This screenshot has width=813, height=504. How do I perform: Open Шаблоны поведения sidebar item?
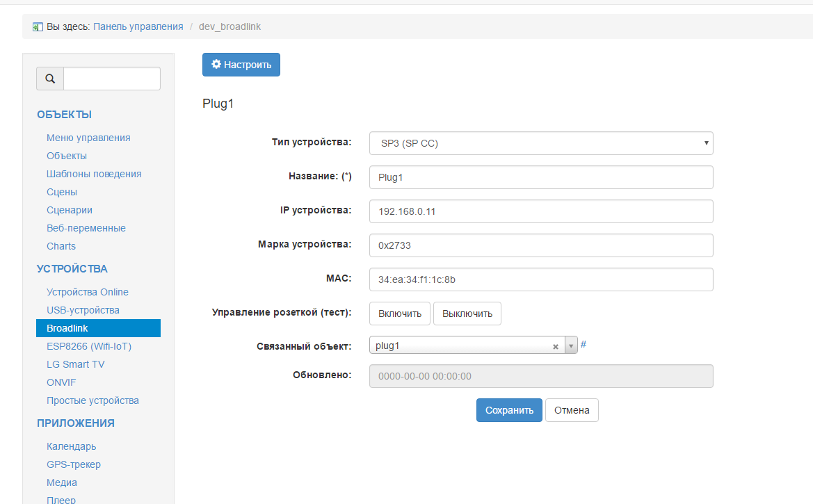[x=94, y=174]
